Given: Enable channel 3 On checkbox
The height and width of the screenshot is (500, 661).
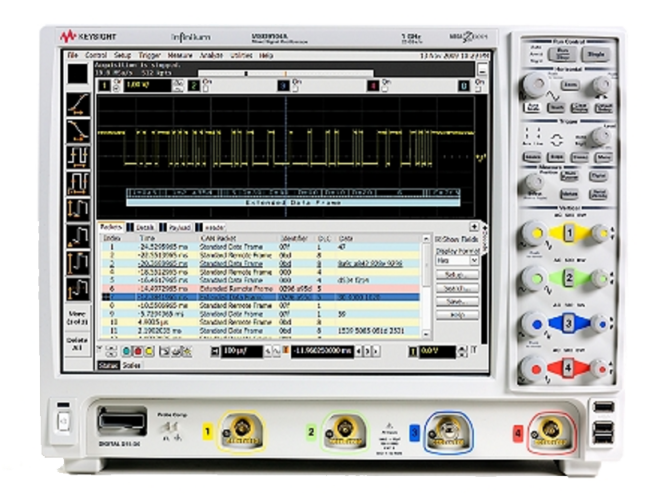Looking at the screenshot, I should (296, 89).
